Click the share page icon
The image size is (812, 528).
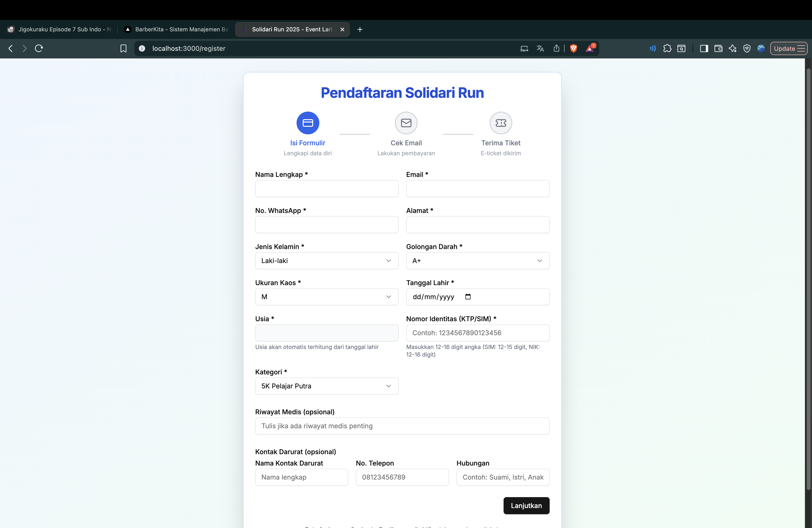557,48
